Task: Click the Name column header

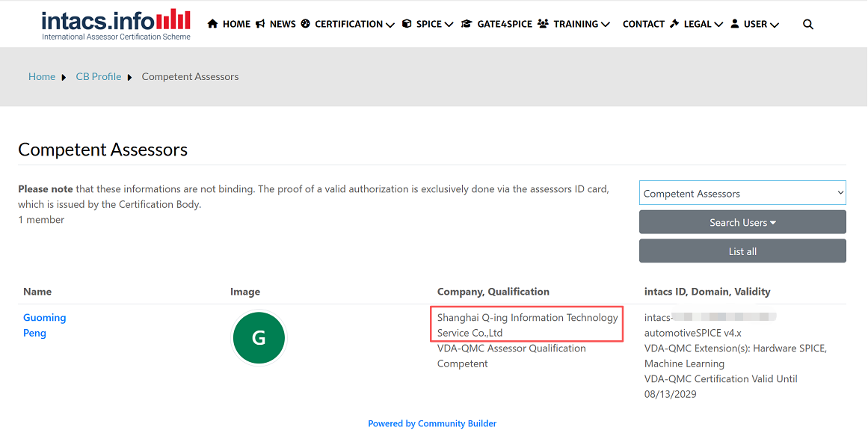Action: (37, 291)
